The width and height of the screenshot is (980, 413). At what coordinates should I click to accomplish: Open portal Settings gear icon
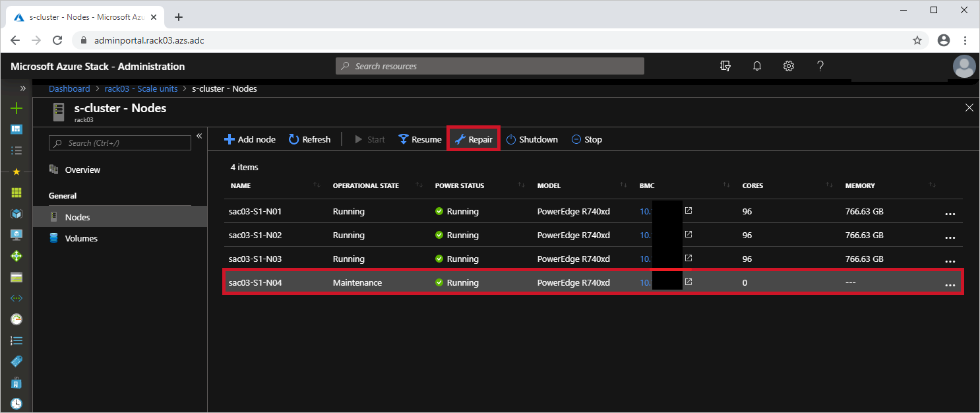coord(788,66)
